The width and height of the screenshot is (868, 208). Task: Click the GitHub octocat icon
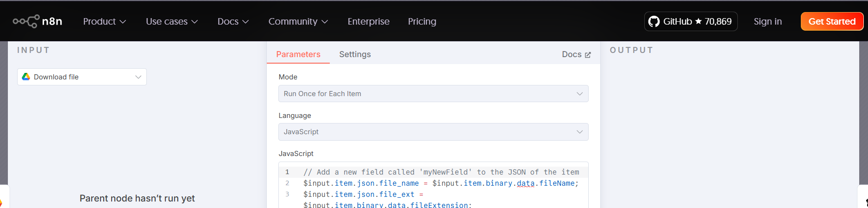pyautogui.click(x=654, y=21)
